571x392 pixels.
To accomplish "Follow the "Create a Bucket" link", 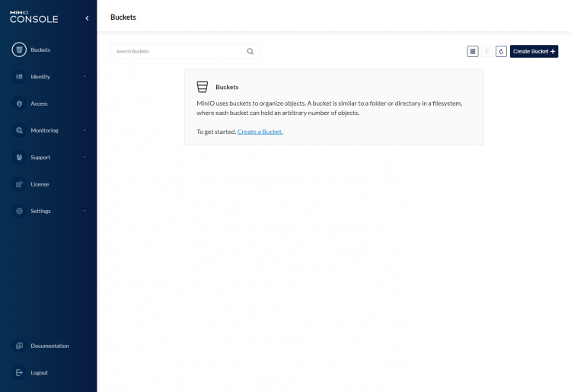I will point(260,132).
